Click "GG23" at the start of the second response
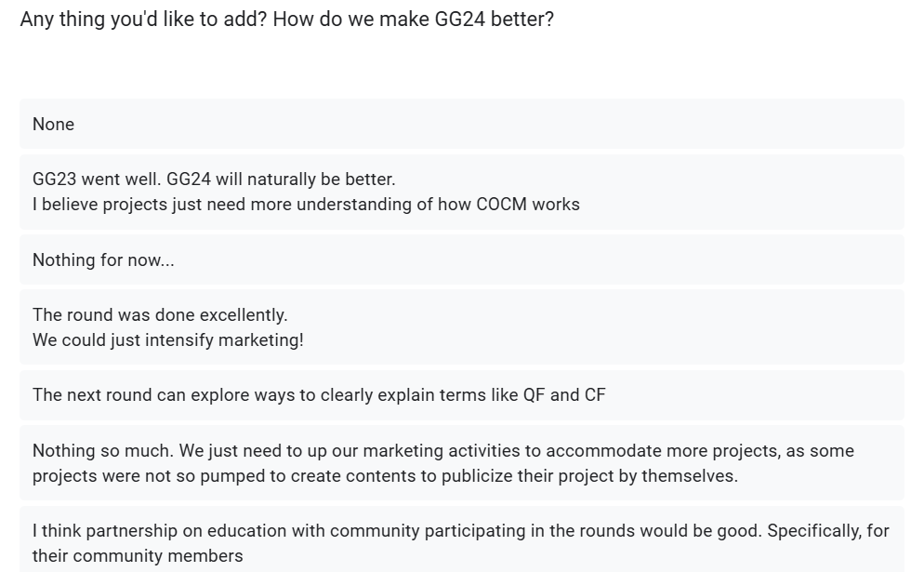The height and width of the screenshot is (572, 924). 55,180
